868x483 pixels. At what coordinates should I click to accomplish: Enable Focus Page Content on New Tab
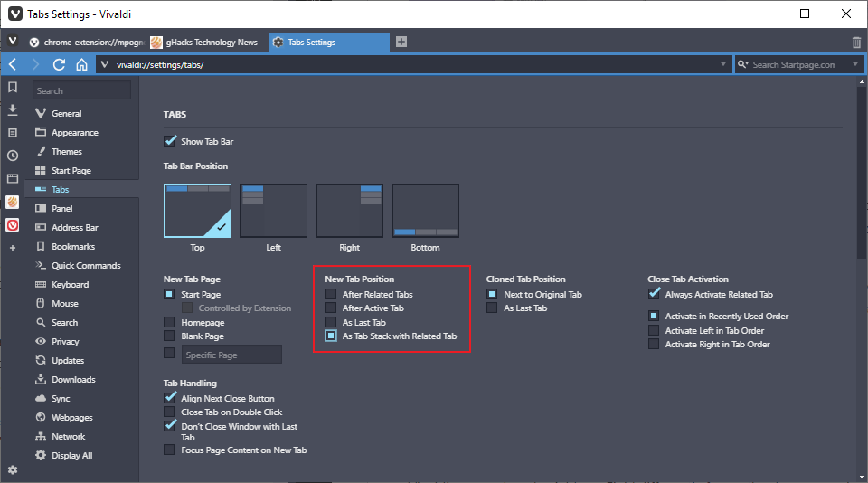tap(169, 450)
